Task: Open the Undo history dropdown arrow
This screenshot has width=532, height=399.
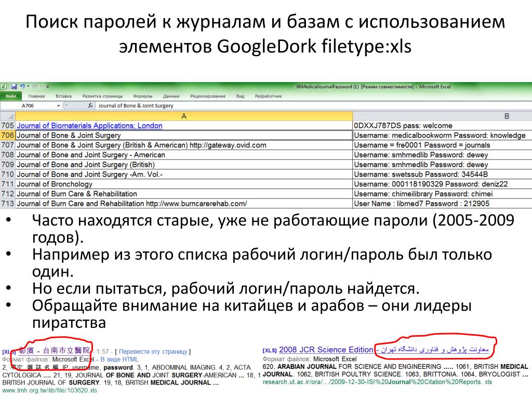Action: pyautogui.click(x=28, y=87)
